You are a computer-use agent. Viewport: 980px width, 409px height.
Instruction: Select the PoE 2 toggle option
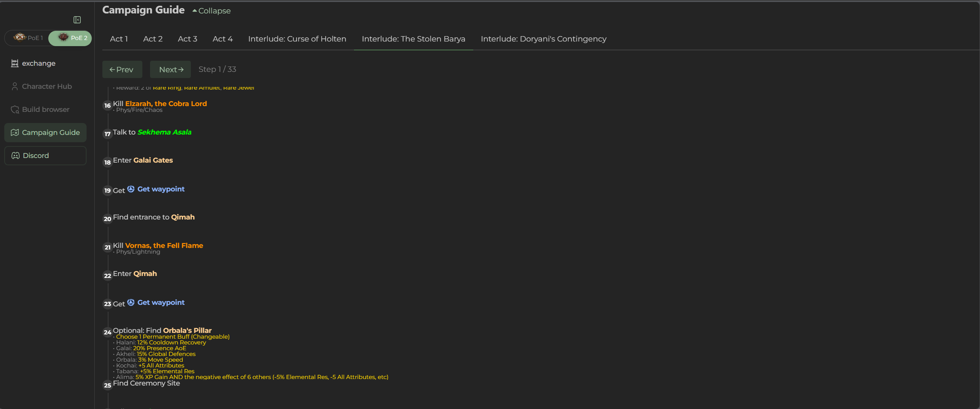point(72,38)
